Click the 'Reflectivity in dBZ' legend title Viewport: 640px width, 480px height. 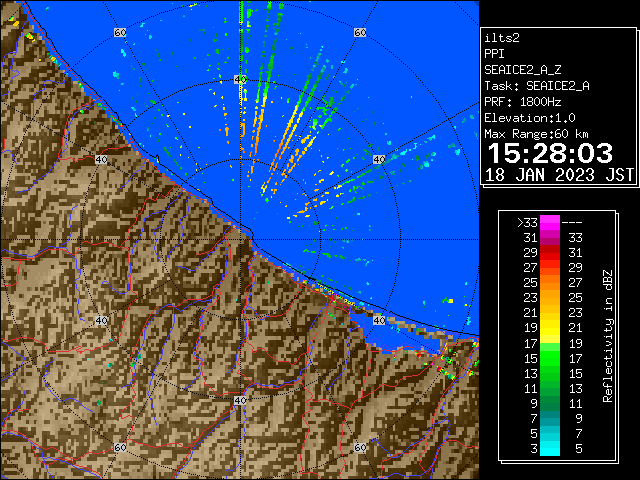click(608, 336)
